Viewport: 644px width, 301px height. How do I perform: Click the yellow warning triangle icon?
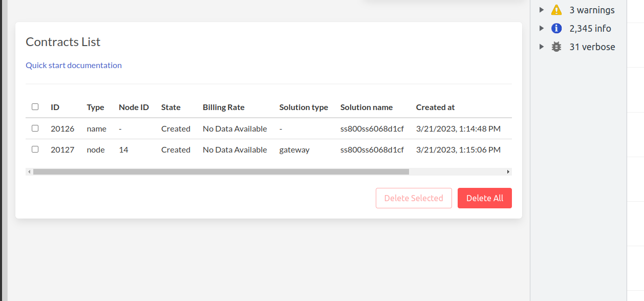(556, 9)
